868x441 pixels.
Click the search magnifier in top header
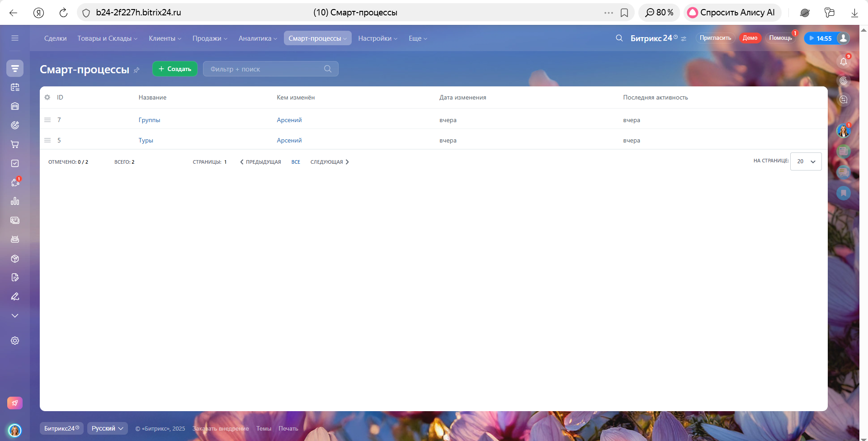[x=619, y=38]
